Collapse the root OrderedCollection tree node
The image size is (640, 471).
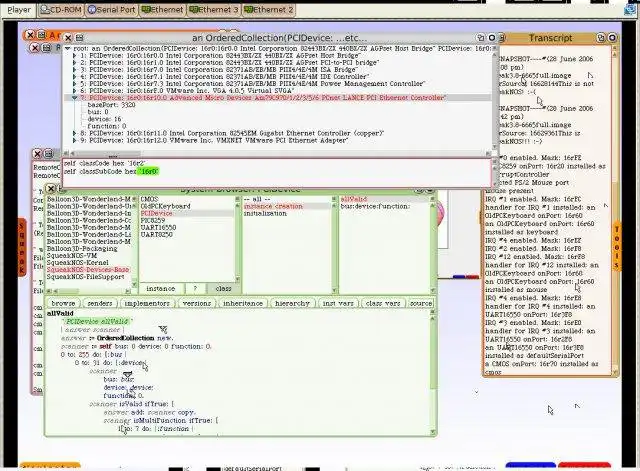click(68, 49)
